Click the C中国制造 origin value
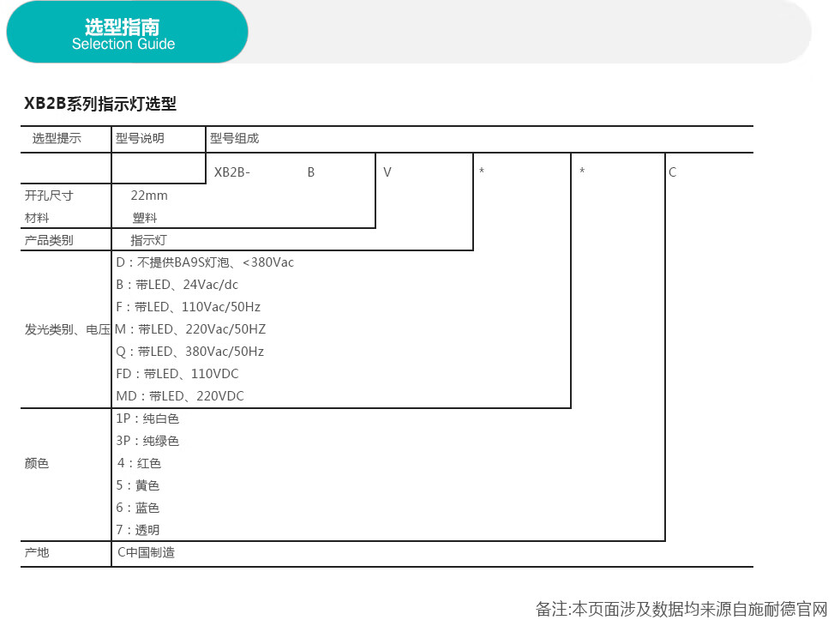 pyautogui.click(x=147, y=552)
